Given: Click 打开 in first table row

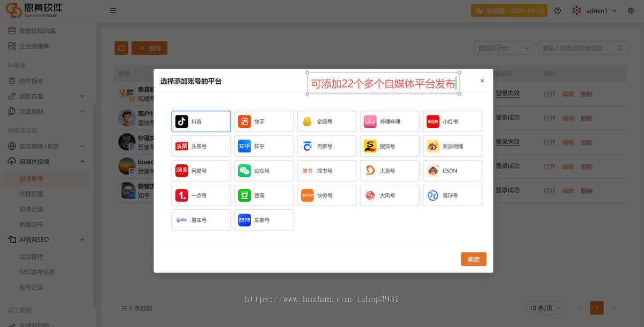Looking at the screenshot, I should click(550, 93).
